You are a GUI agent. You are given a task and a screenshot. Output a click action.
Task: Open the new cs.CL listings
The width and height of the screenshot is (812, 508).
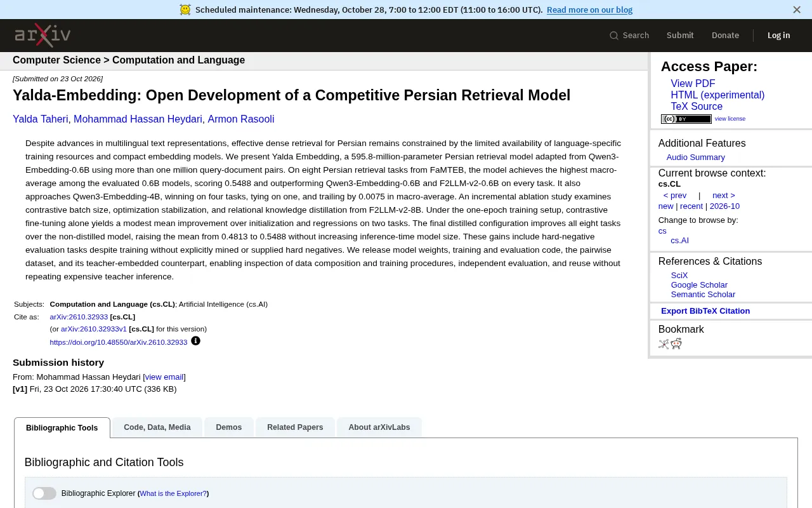(x=665, y=206)
